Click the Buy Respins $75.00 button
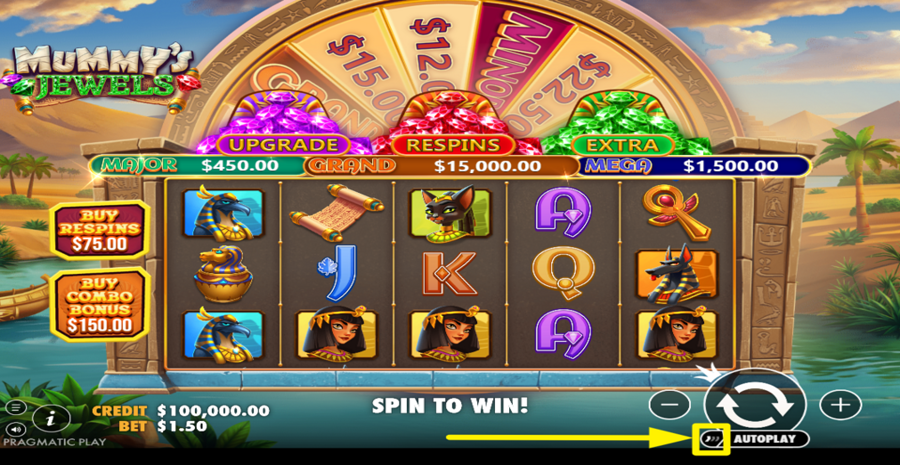The height and width of the screenshot is (465, 900). click(100, 230)
